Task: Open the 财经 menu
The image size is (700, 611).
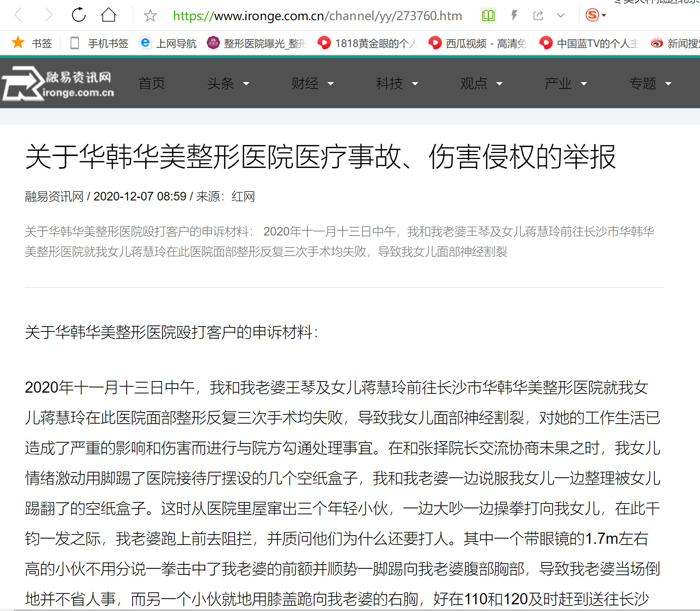Action: click(x=305, y=84)
